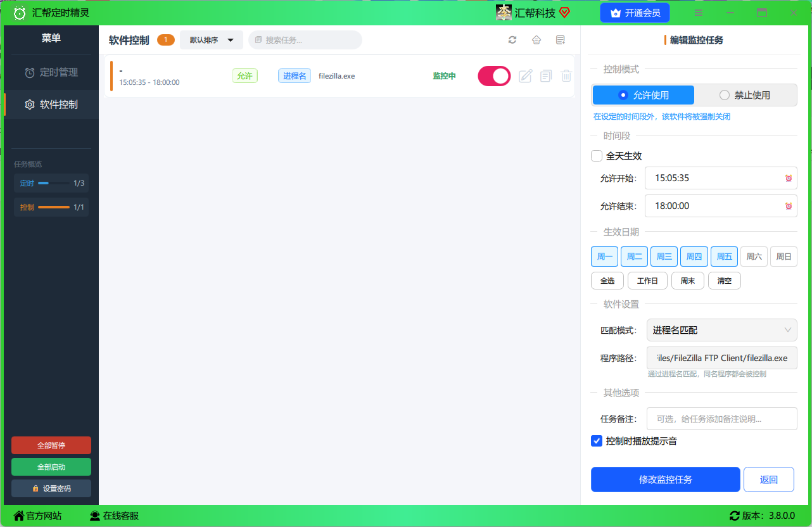Viewport: 812px width, 527px height.
Task: Toggle the filezilla.exe monitoring switch
Action: click(494, 76)
